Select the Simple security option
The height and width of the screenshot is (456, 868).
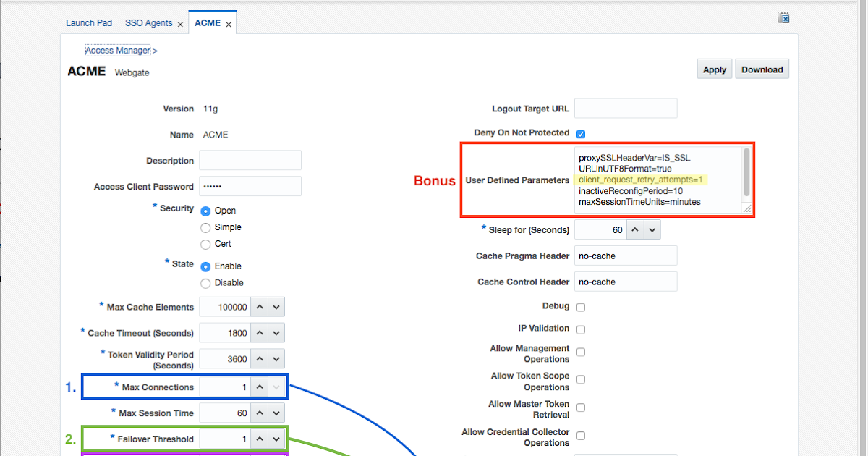pyautogui.click(x=205, y=227)
